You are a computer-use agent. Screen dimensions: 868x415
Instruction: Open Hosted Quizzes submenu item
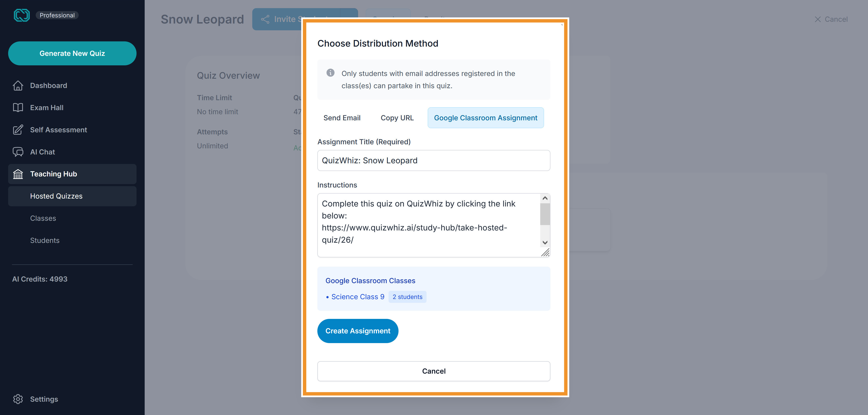tap(72, 196)
